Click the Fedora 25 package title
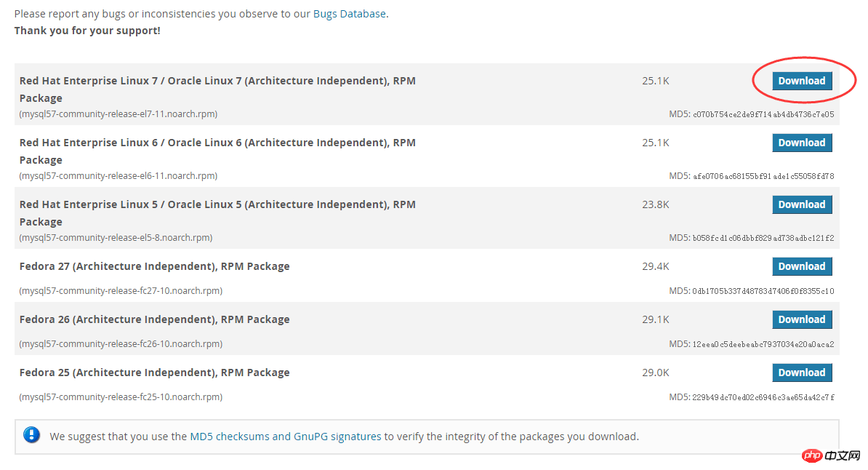868x470 pixels. click(154, 373)
